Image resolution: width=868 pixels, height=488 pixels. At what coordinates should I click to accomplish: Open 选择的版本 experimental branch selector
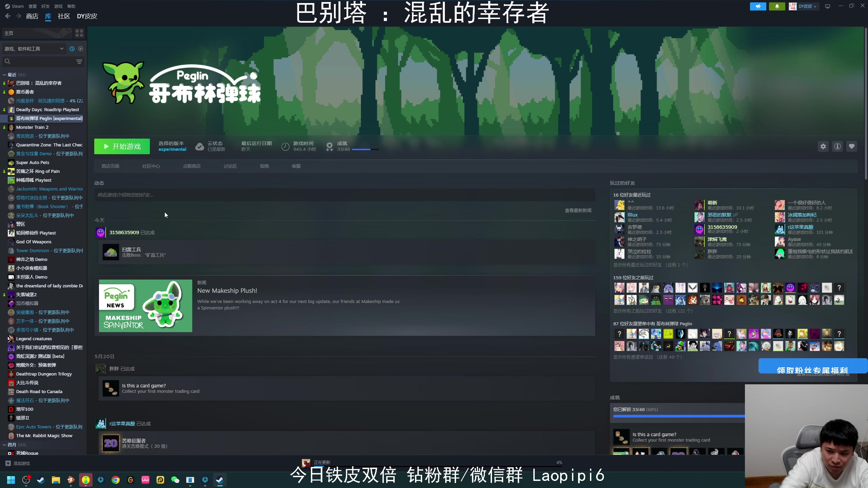click(172, 146)
